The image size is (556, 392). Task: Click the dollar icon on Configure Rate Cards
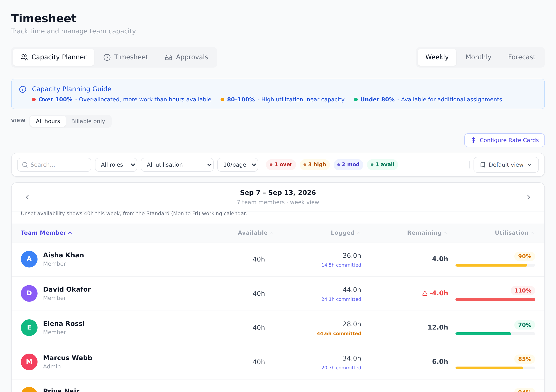[x=474, y=140]
